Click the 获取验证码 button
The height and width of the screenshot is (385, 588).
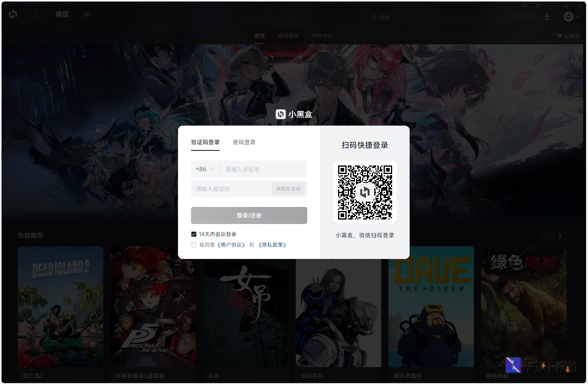[x=289, y=188]
